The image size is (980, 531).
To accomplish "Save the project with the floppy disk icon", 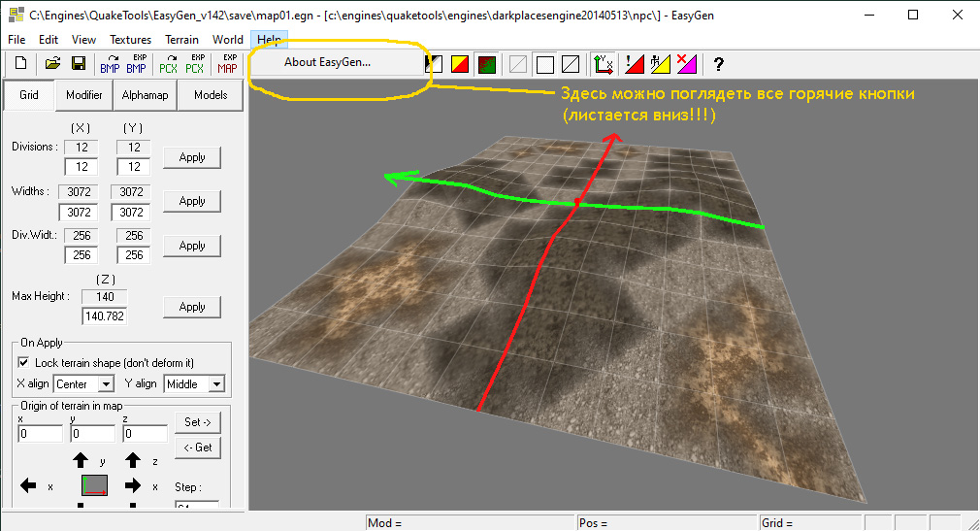I will pyautogui.click(x=79, y=64).
